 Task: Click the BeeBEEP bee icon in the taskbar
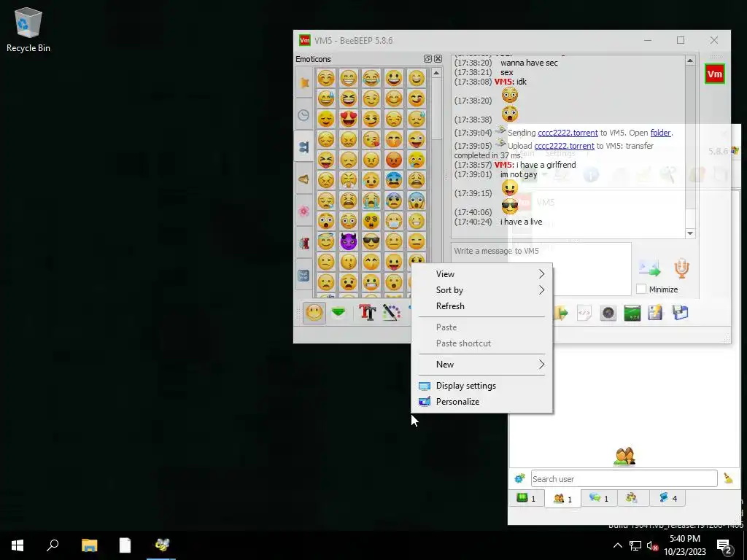click(x=161, y=545)
